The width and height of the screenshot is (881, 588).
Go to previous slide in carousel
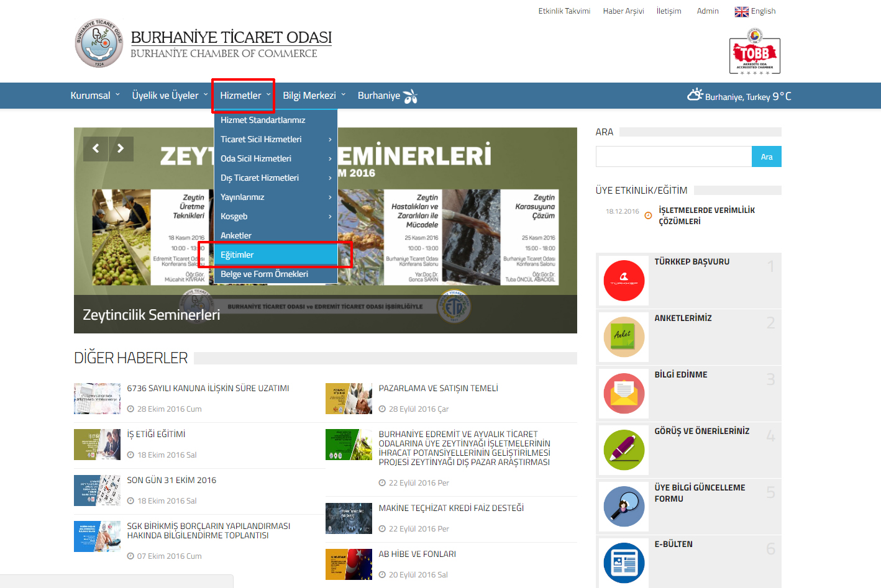coord(96,148)
